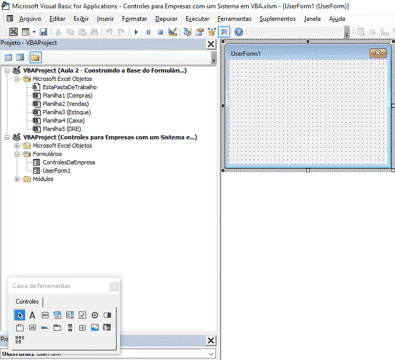Image resolution: width=395 pixels, height=360 pixels.
Task: Click View Code in the Project panel
Action: tap(8, 57)
